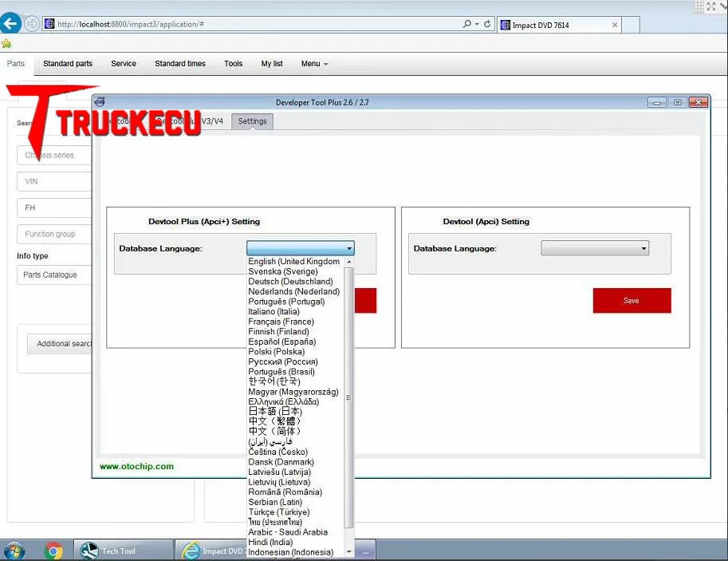
Task: Choose Arabic - Saudi Arabia from language list
Action: 296,532
